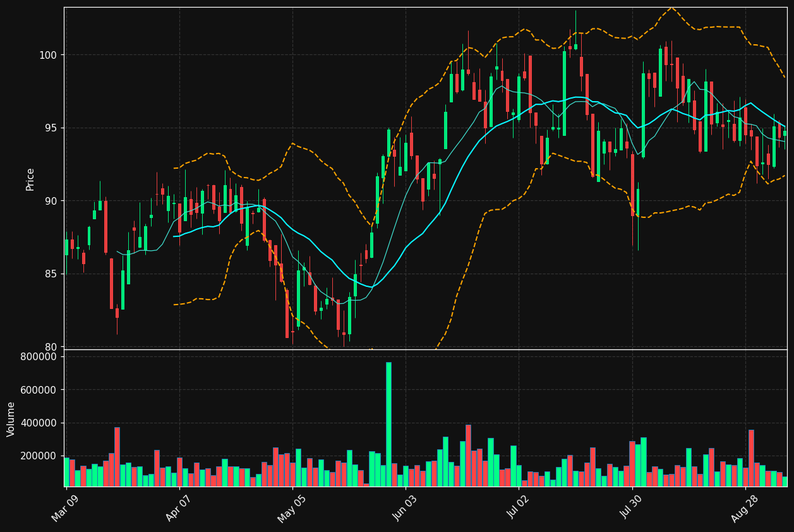Click the 200000 volume axis label

coord(39,456)
